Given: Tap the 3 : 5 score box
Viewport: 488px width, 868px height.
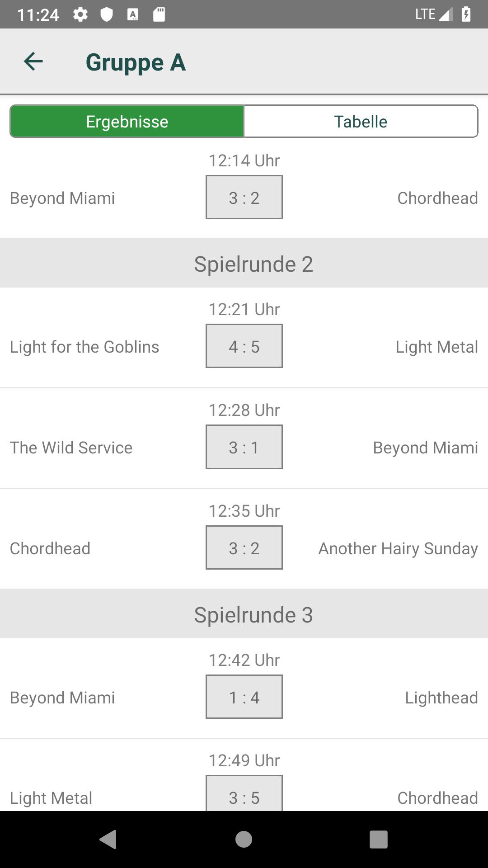Looking at the screenshot, I should point(244,796).
